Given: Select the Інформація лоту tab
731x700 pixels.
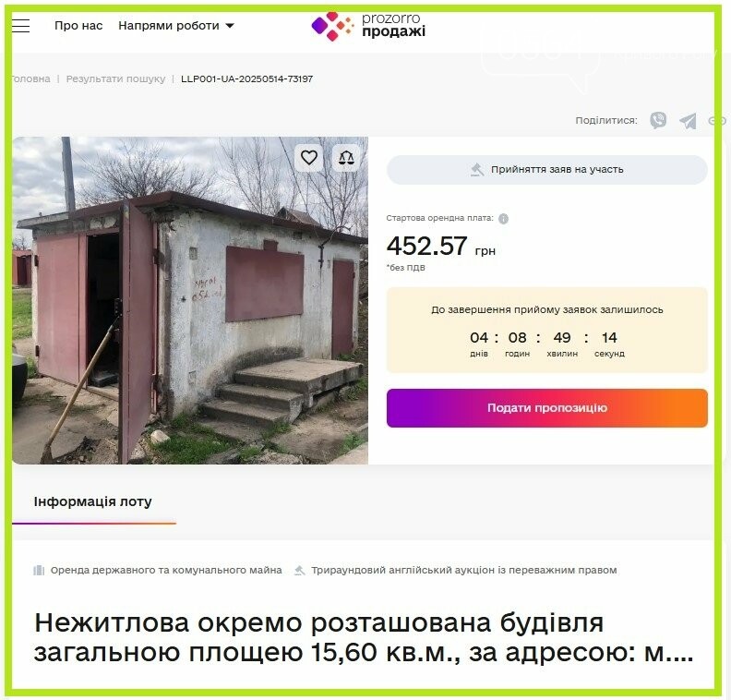Looking at the screenshot, I should [x=93, y=501].
